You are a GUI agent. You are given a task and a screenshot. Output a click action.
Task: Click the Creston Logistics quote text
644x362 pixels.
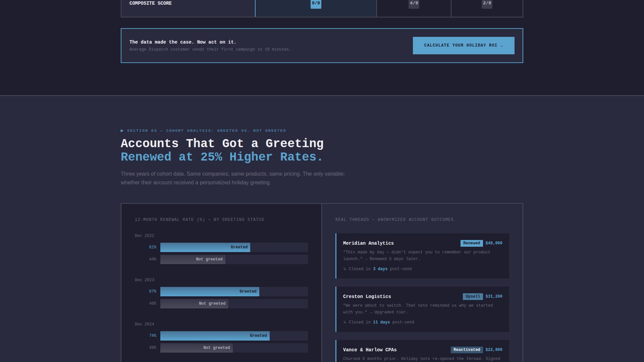pos(418,309)
